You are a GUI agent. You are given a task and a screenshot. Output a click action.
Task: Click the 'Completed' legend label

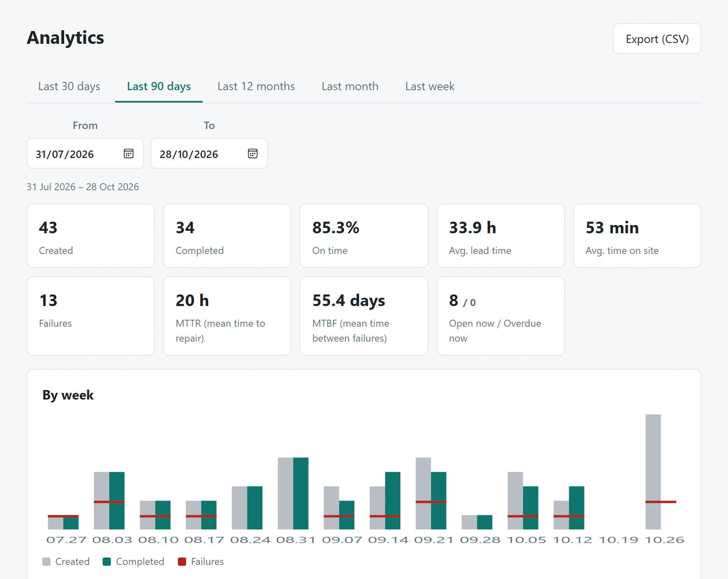point(140,562)
